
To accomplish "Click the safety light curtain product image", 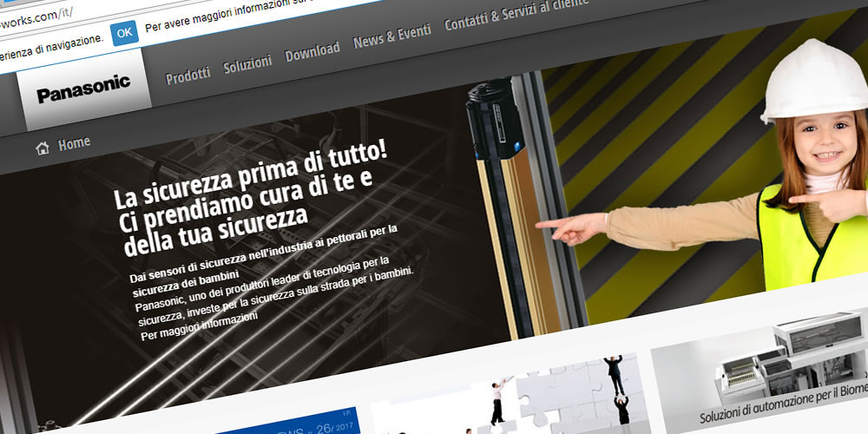I will [526, 205].
